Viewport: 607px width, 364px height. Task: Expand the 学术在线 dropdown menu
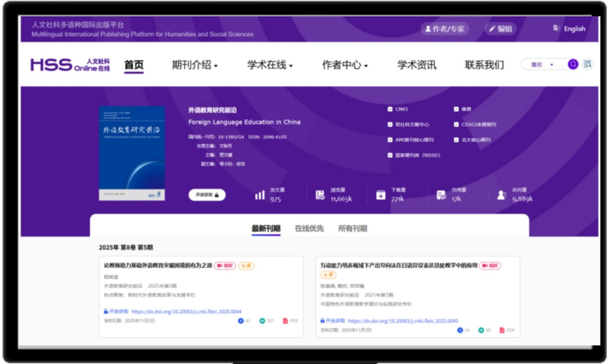pyautogui.click(x=270, y=65)
